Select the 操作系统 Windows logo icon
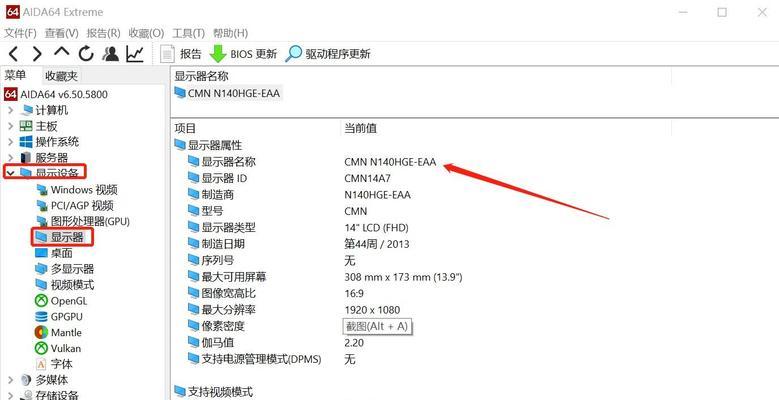Viewport: 779px width, 400px height. [26, 142]
